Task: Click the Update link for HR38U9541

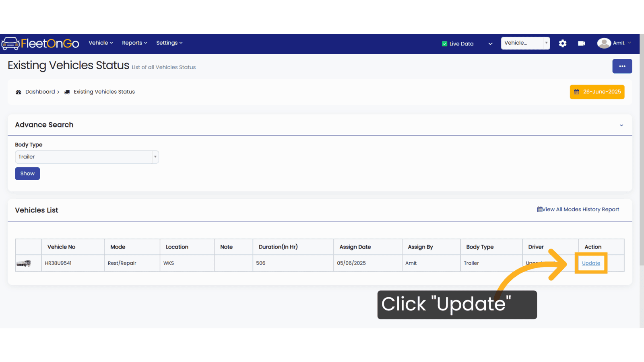Action: pyautogui.click(x=591, y=263)
